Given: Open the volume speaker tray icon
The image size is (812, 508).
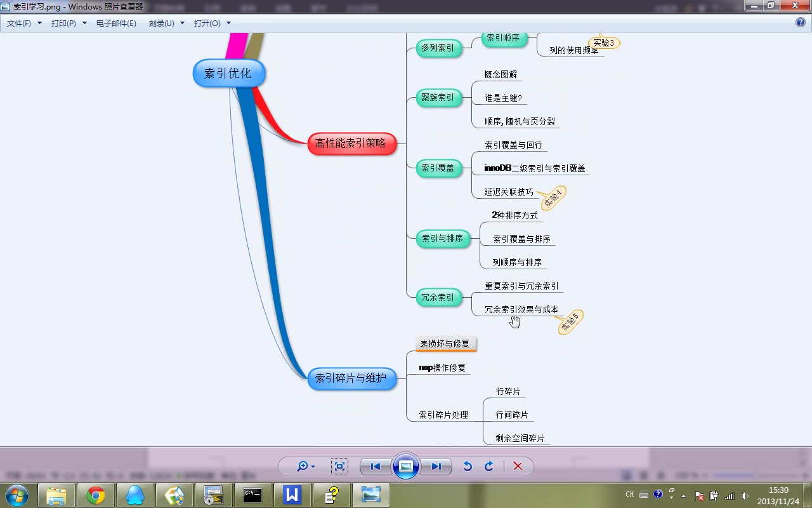Looking at the screenshot, I should pos(745,496).
